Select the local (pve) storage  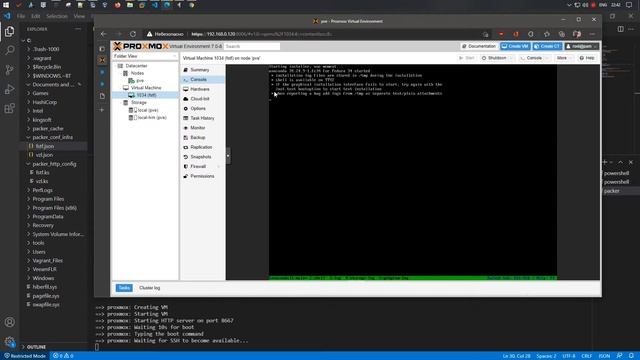point(148,110)
